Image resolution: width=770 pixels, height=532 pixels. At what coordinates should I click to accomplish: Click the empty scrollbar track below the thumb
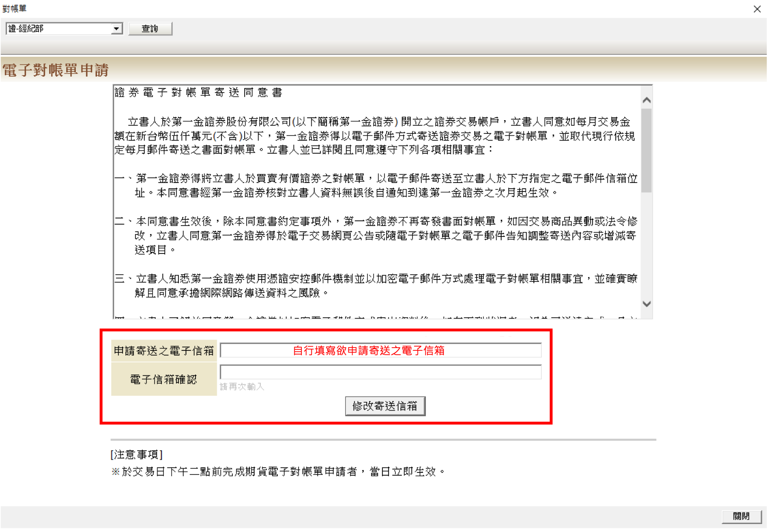[x=646, y=246]
